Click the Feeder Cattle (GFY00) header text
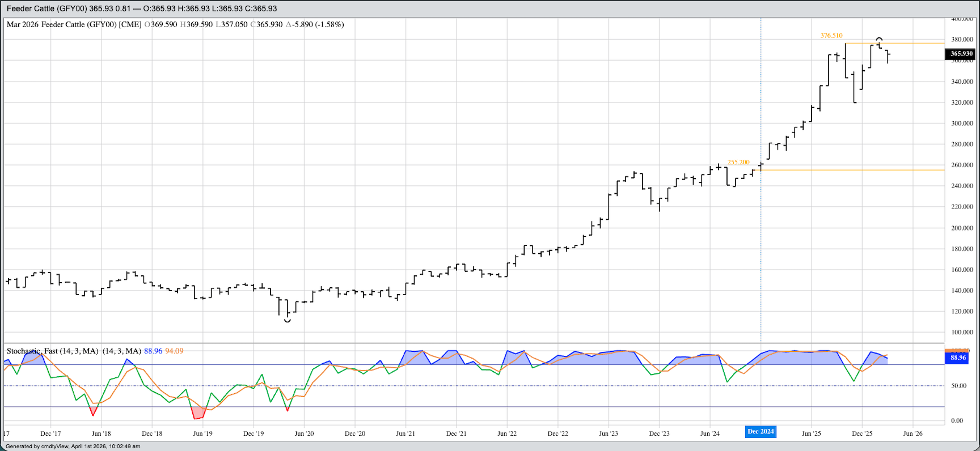The width and height of the screenshot is (980, 451). (47, 8)
